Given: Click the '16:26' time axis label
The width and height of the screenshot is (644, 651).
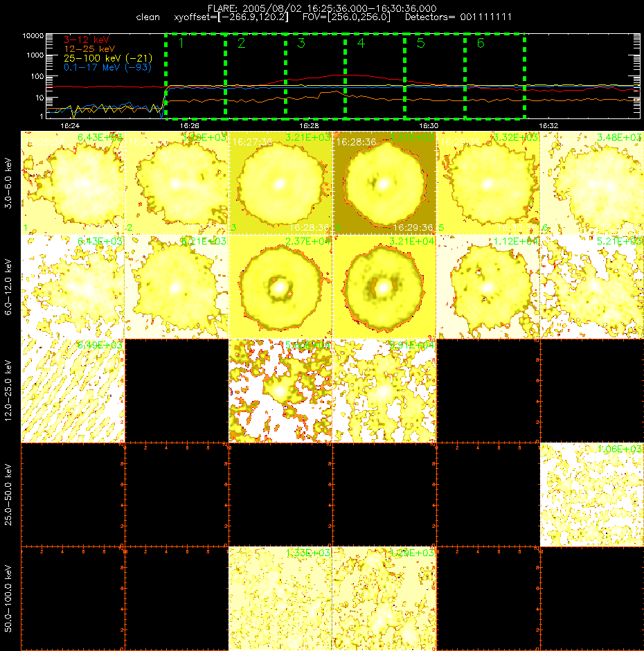Looking at the screenshot, I should click(189, 125).
